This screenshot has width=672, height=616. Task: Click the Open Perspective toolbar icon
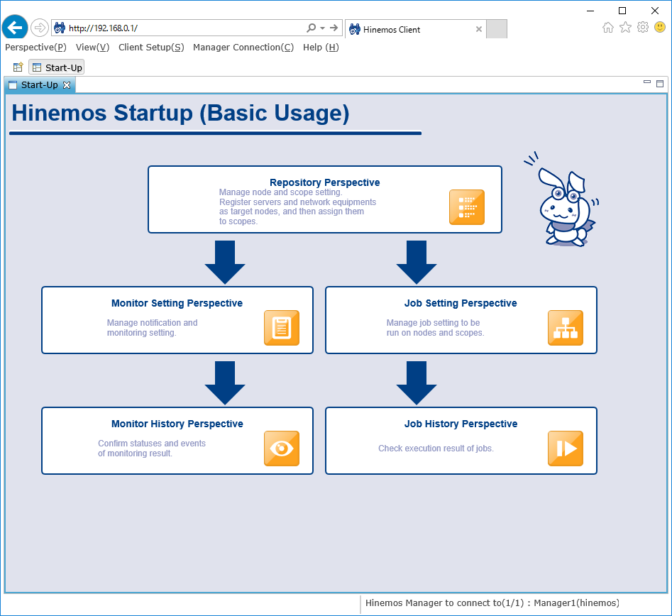[x=18, y=67]
